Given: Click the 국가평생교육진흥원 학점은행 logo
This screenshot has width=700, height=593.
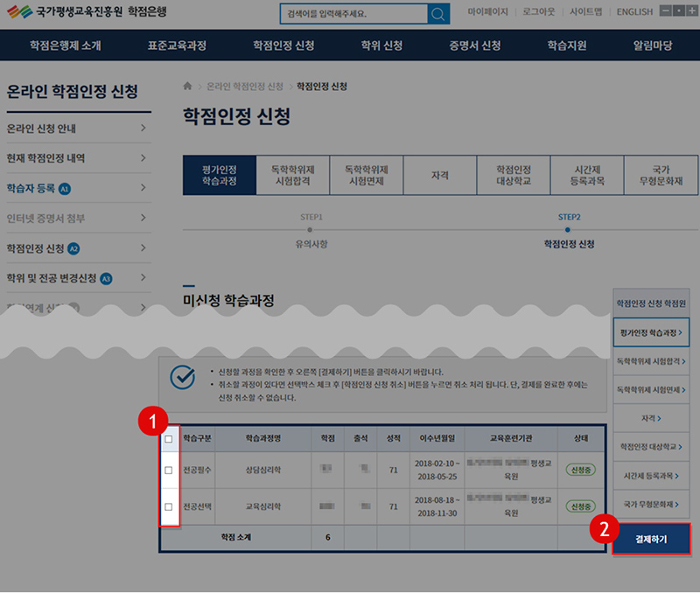Looking at the screenshot, I should coord(85,13).
